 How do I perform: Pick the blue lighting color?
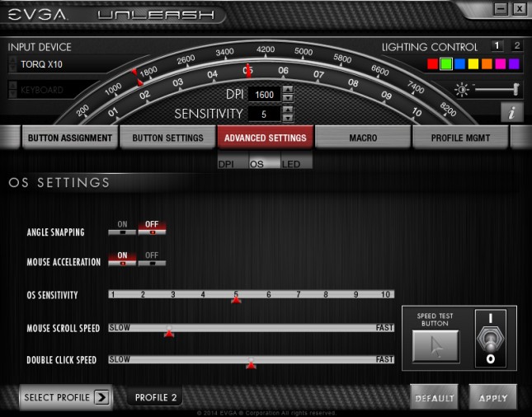pyautogui.click(x=459, y=63)
